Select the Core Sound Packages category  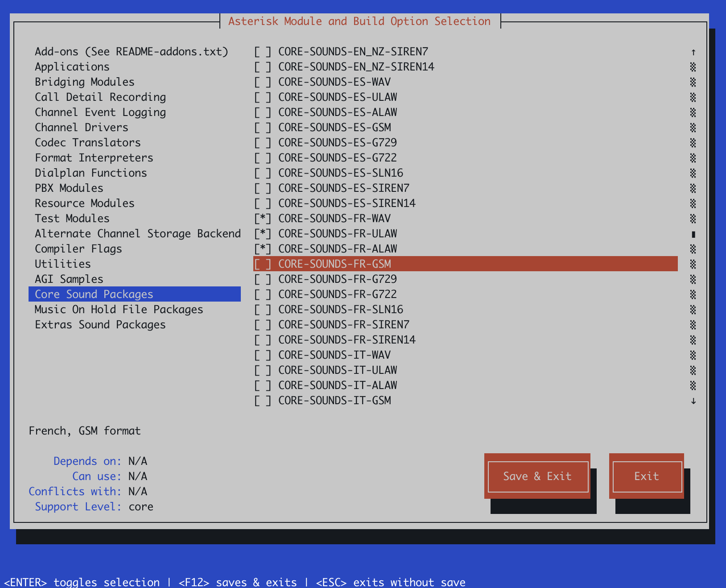coord(94,294)
